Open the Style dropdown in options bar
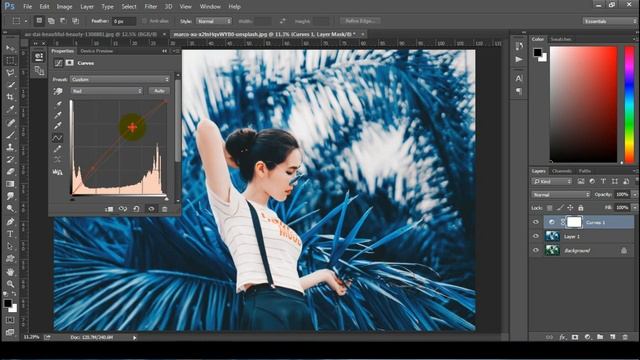The image size is (640, 360). point(214,21)
